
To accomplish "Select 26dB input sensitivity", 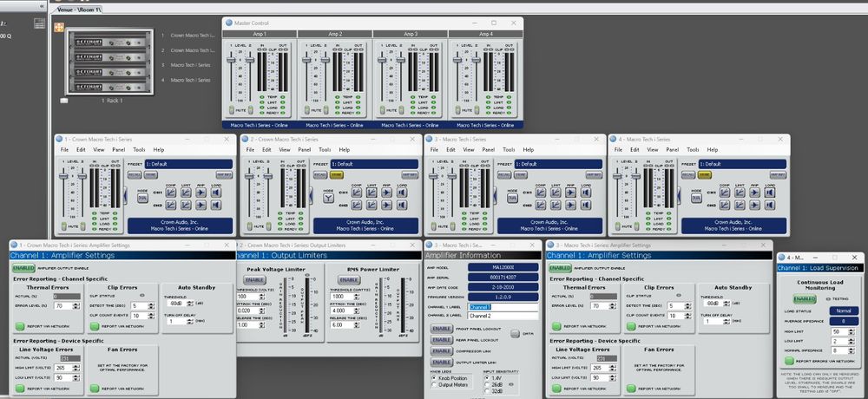I will [x=487, y=384].
